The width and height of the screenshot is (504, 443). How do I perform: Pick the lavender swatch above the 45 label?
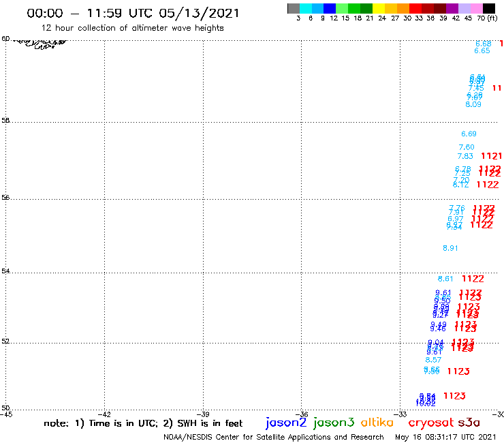click(464, 8)
